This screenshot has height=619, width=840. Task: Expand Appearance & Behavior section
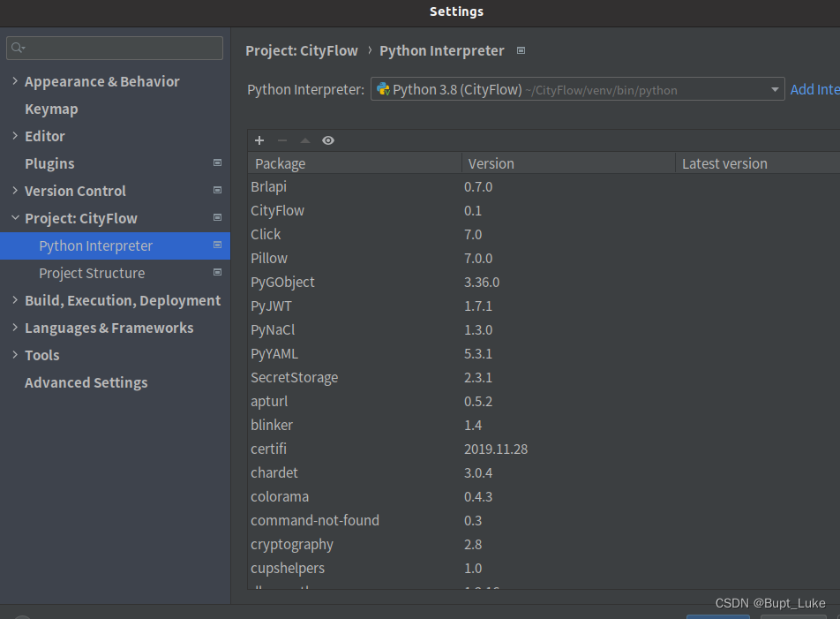(x=15, y=81)
